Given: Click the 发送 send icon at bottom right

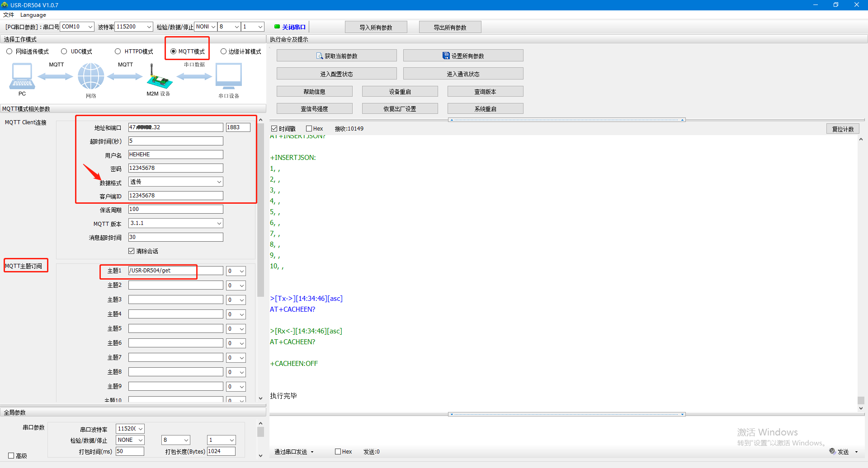Looking at the screenshot, I should pos(832,451).
